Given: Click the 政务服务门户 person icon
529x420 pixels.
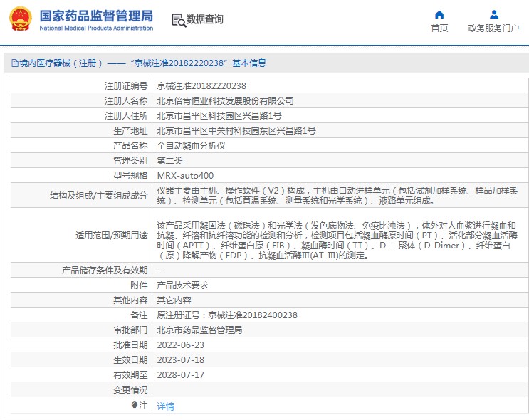Looking at the screenshot, I should (x=493, y=14).
